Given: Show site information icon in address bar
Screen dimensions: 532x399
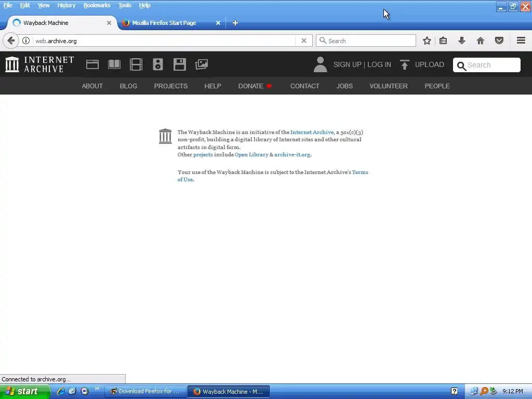Looking at the screenshot, I should 26,41.
